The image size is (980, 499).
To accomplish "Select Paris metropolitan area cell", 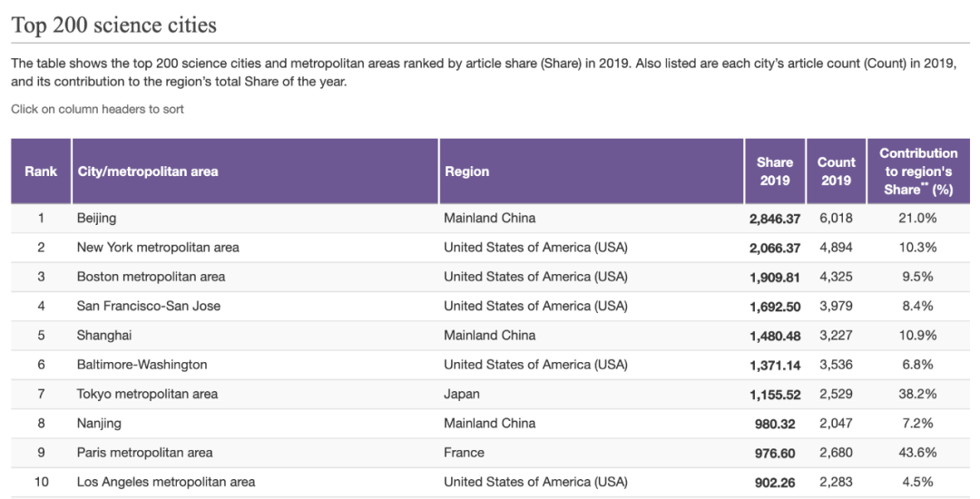I will click(144, 453).
